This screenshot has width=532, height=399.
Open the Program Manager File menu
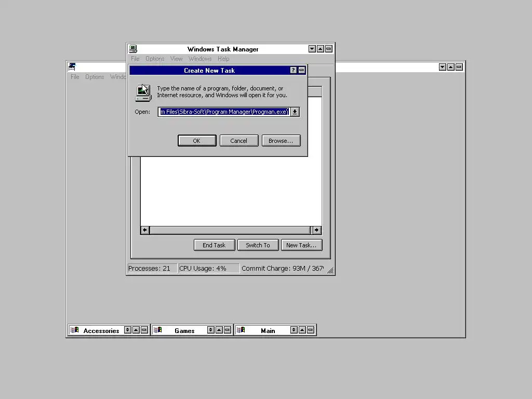[x=75, y=77]
